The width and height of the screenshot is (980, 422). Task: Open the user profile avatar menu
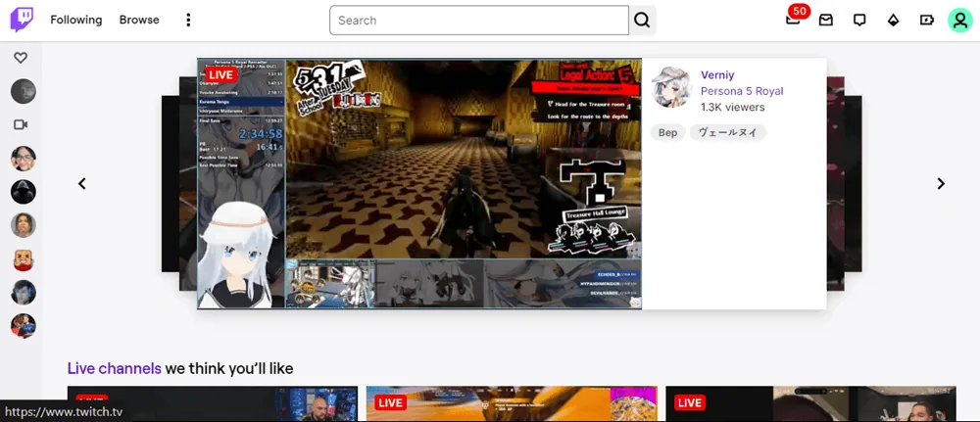coord(959,20)
